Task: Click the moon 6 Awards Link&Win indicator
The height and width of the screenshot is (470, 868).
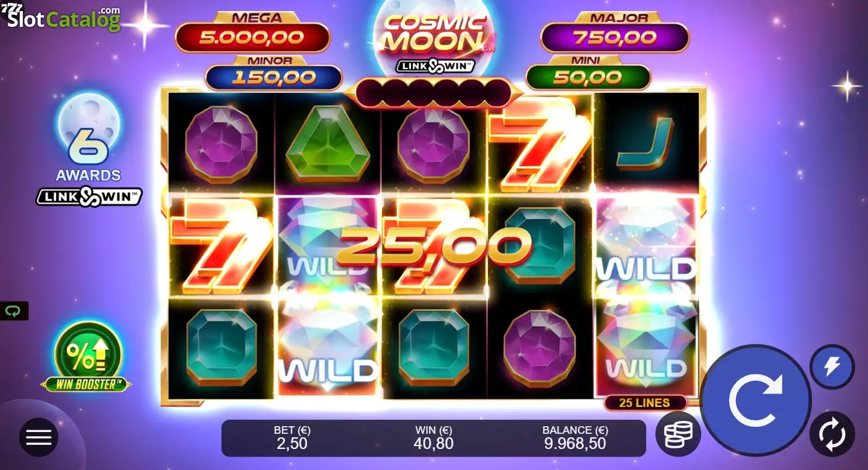Action: 89,149
